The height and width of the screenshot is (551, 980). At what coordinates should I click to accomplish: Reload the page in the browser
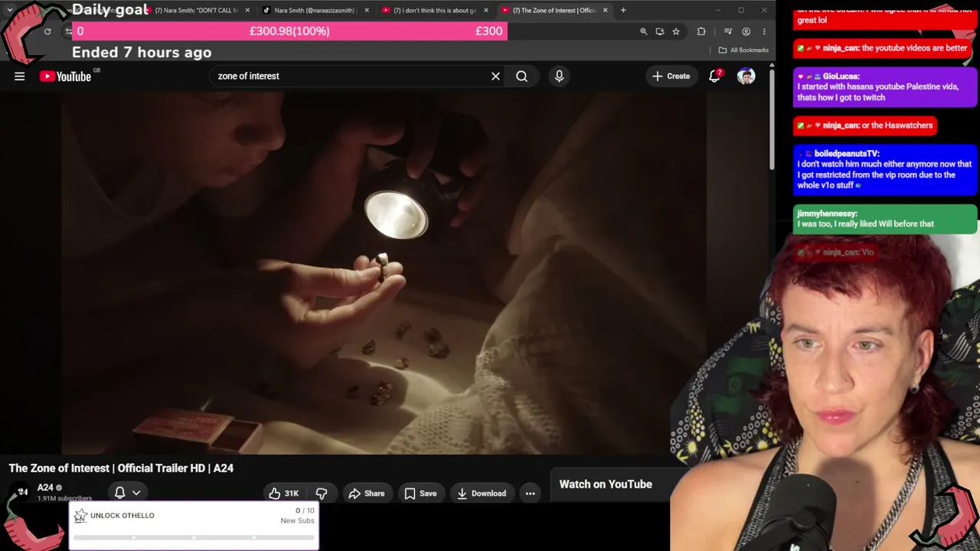pos(47,31)
